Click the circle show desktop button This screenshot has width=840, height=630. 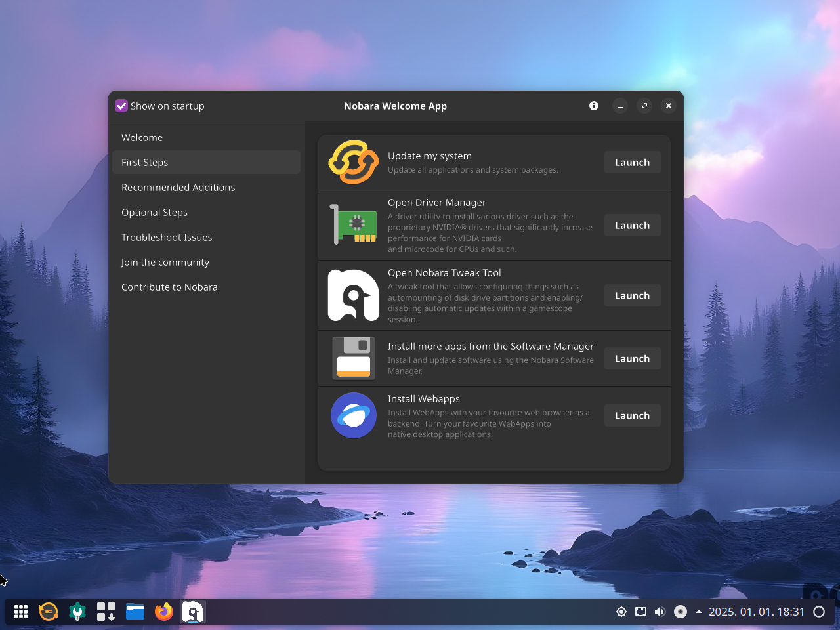819,612
